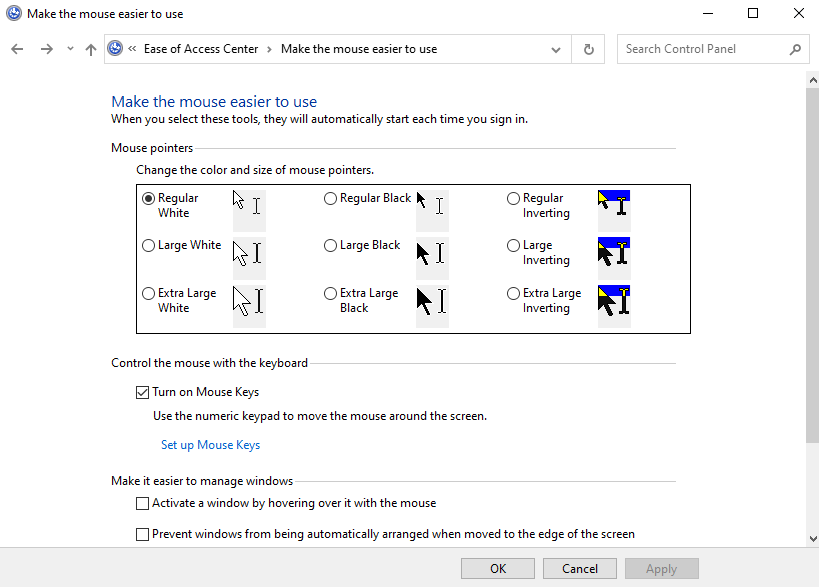
Task: Choose the Large Inverting pointer scheme
Action: point(513,246)
